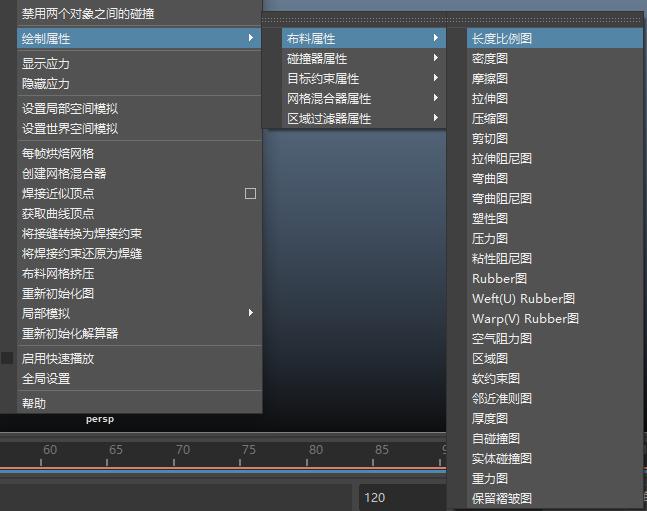The width and height of the screenshot is (647, 511).
Task: Select 每帧烘焙网格 option
Action: pos(58,153)
